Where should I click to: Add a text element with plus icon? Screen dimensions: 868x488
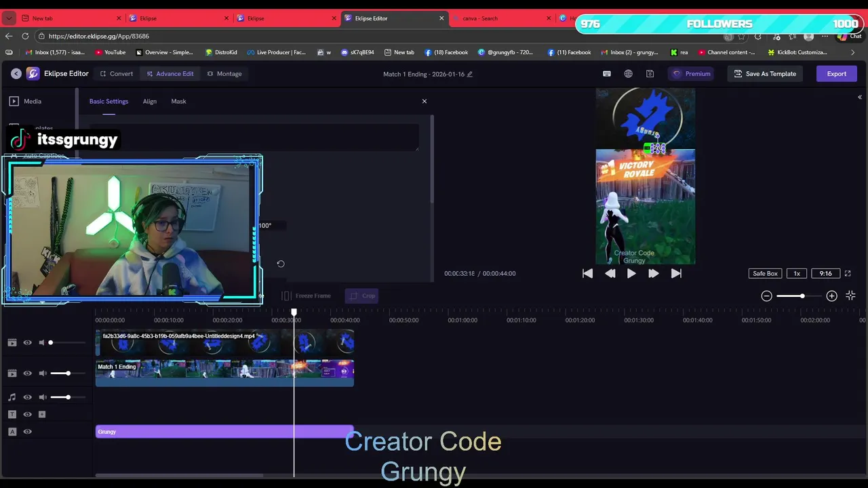point(42,414)
